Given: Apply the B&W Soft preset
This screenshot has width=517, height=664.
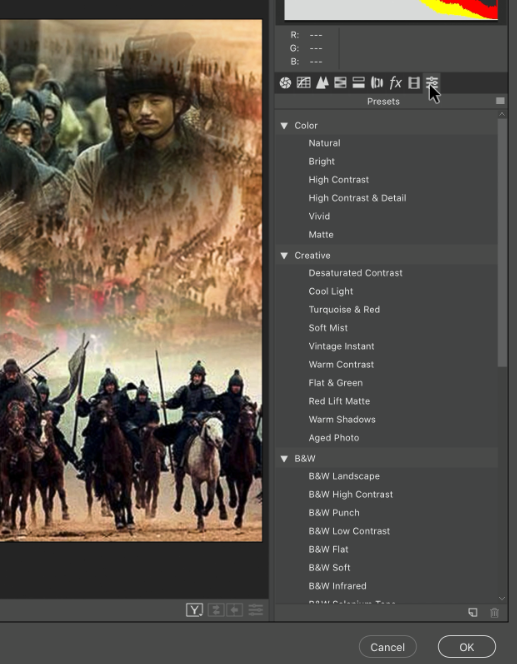Looking at the screenshot, I should click(329, 567).
